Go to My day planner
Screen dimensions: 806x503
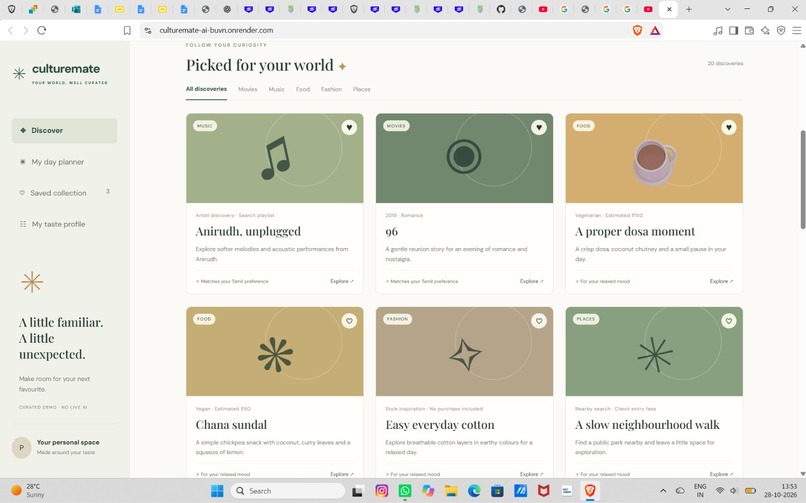coord(64,162)
